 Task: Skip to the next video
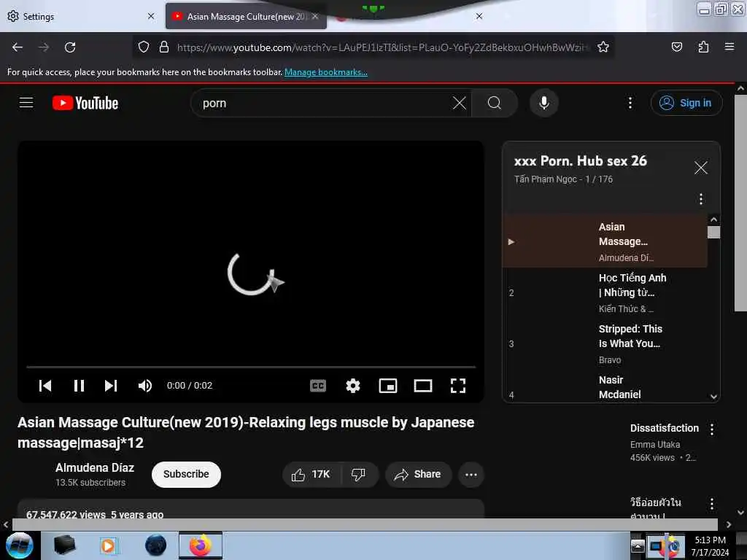[x=111, y=385]
